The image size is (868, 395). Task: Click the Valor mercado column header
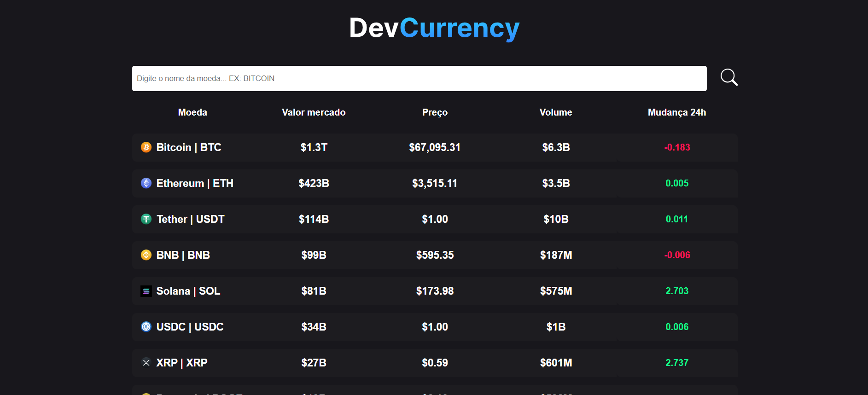tap(314, 112)
